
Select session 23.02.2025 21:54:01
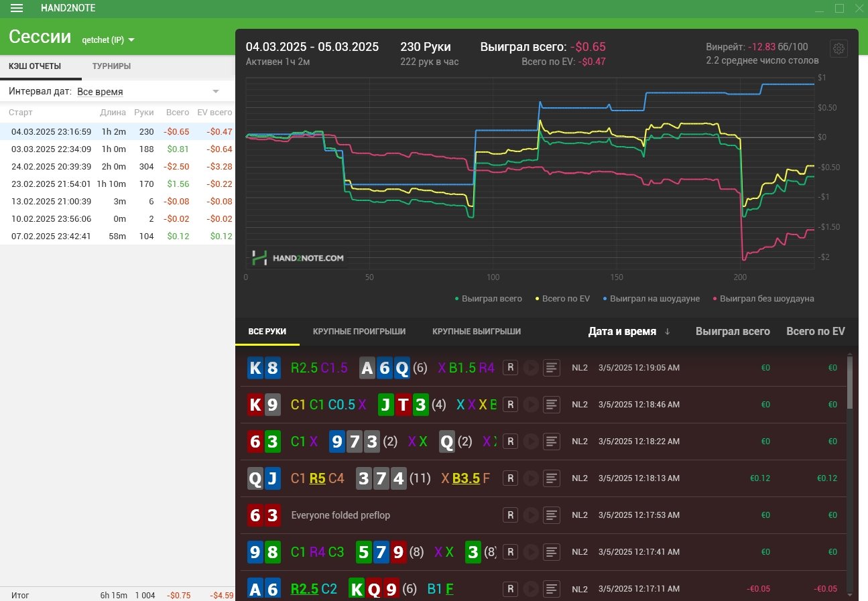click(117, 184)
